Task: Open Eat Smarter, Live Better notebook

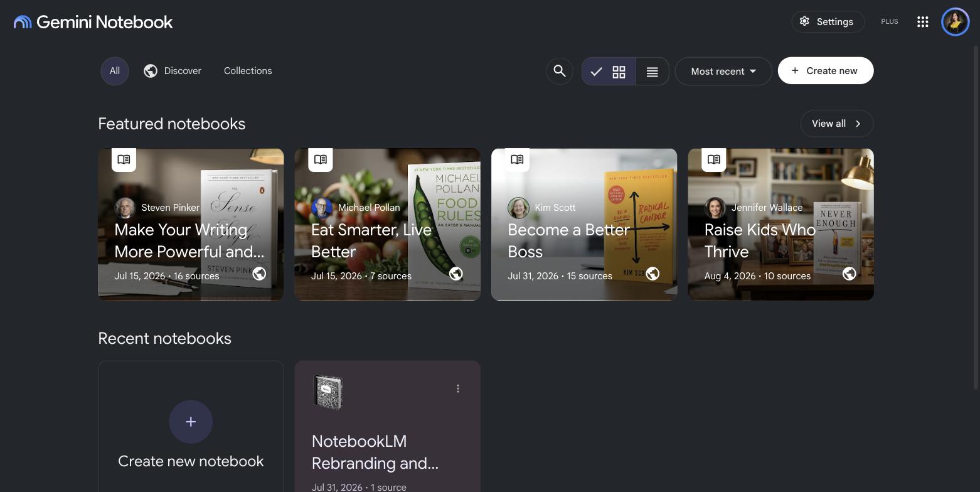Action: 387,225
